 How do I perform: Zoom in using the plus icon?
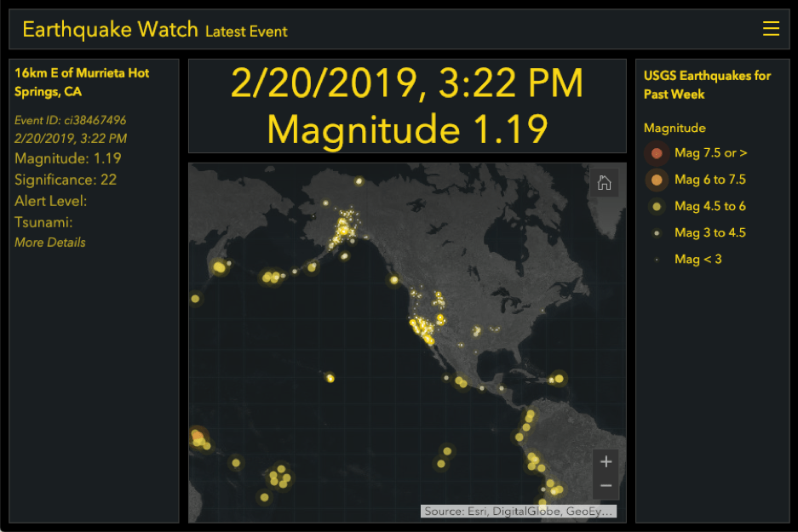click(x=606, y=460)
